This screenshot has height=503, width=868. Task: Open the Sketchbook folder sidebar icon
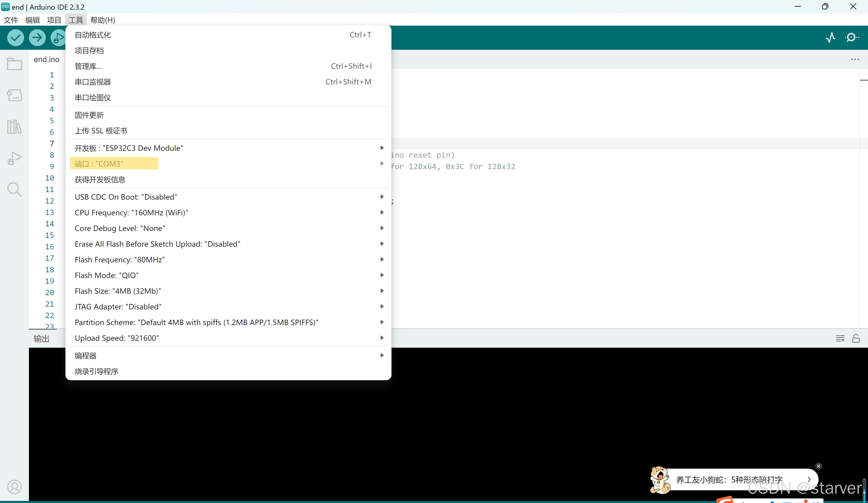click(14, 64)
